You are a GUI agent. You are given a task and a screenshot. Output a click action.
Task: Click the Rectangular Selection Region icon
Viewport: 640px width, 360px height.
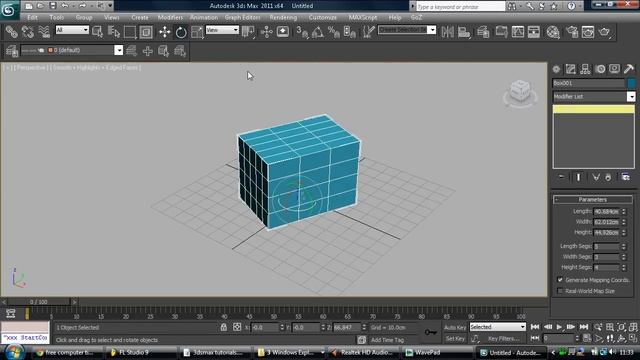130,32
